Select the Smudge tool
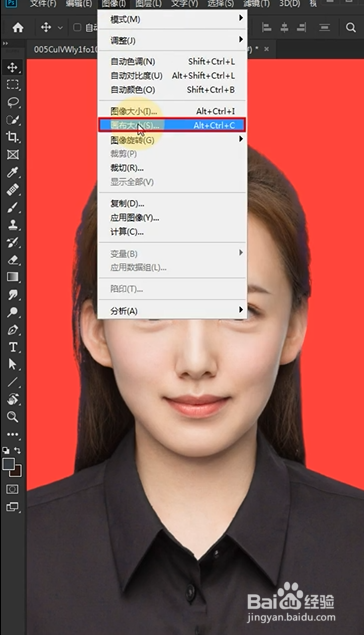Image resolution: width=364 pixels, height=635 pixels. point(13,294)
